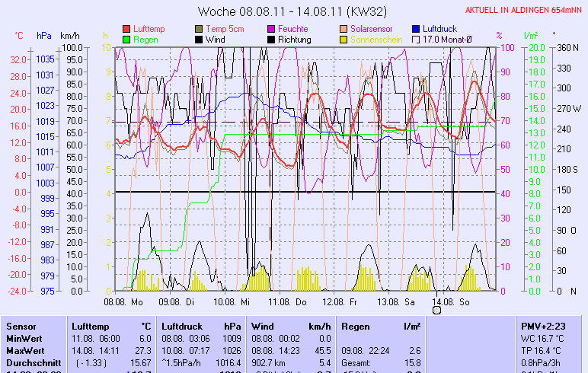588x373 pixels.
Task: Click the magenta Feuchte legend square
Action: coord(272,29)
